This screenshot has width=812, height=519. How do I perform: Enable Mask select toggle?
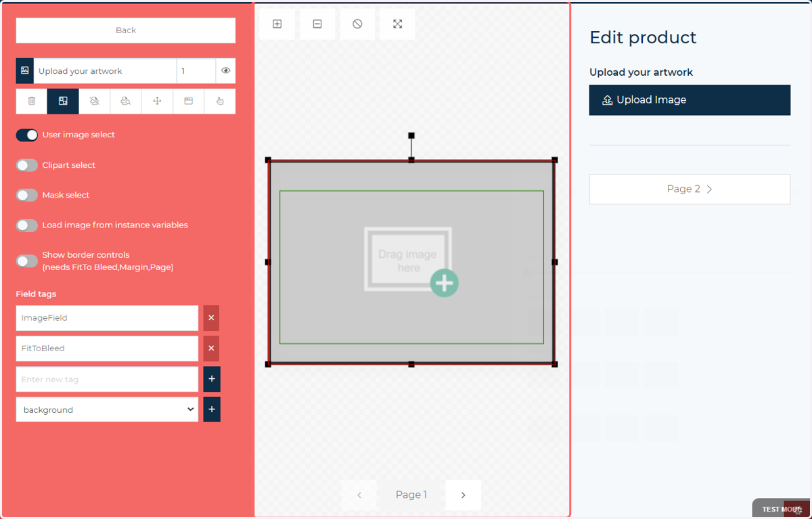point(27,195)
